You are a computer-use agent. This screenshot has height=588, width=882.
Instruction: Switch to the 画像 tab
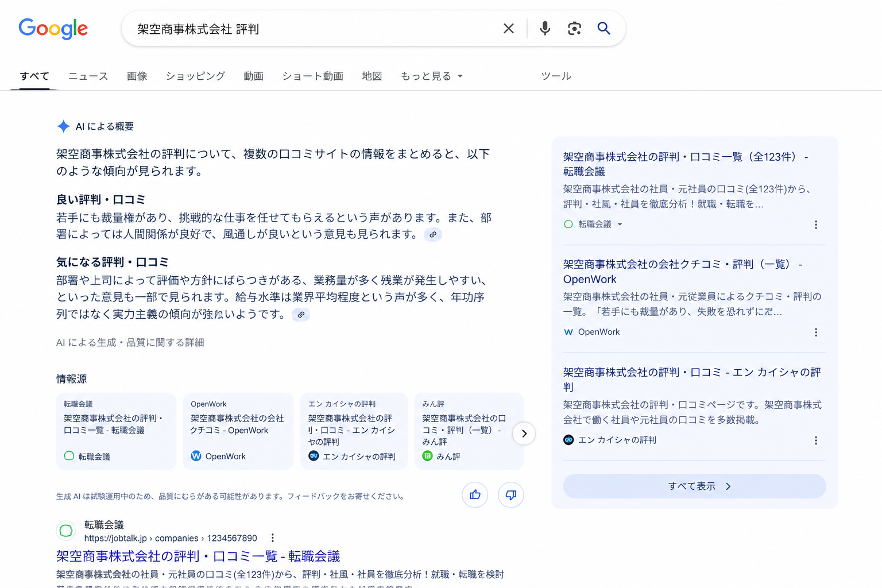point(137,76)
